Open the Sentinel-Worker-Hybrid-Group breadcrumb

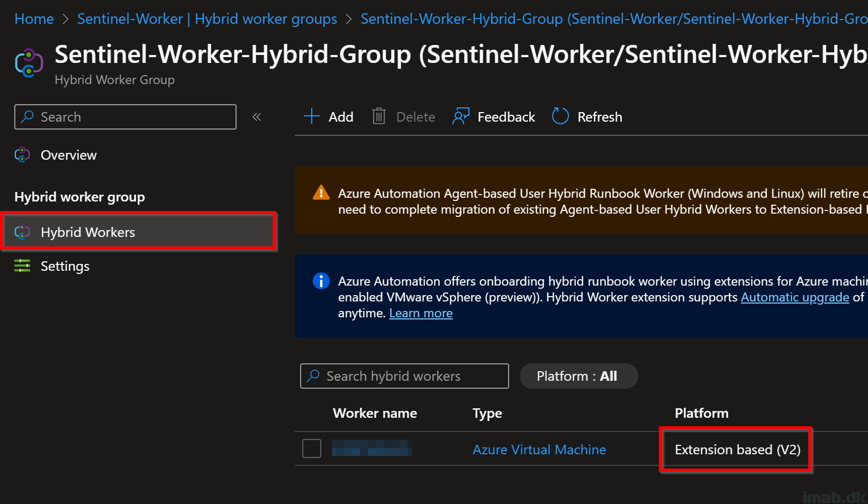(614, 19)
